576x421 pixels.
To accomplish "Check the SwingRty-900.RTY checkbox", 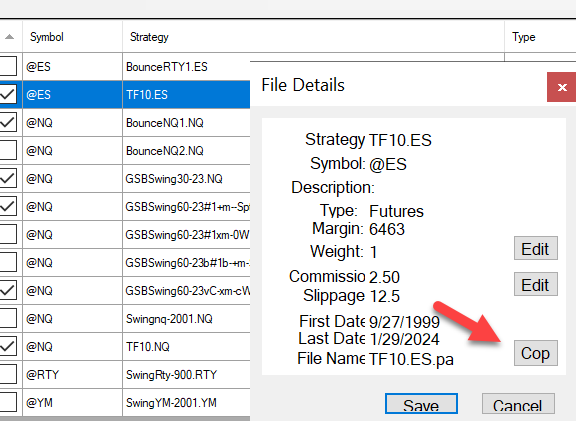I will click(8, 374).
